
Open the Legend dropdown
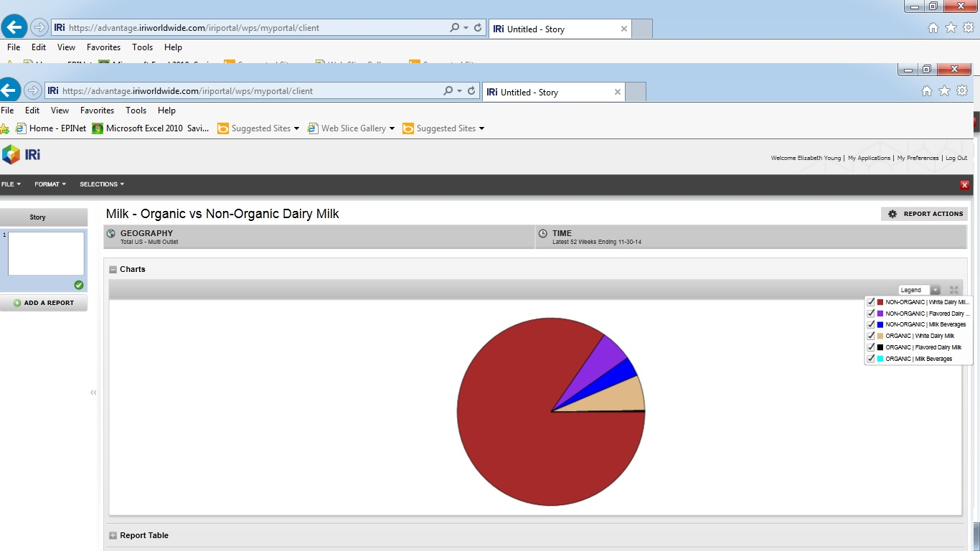[935, 290]
